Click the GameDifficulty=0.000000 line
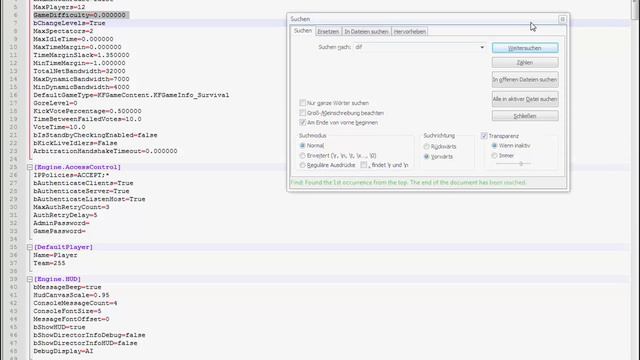The height and width of the screenshot is (360, 640). [x=80, y=15]
